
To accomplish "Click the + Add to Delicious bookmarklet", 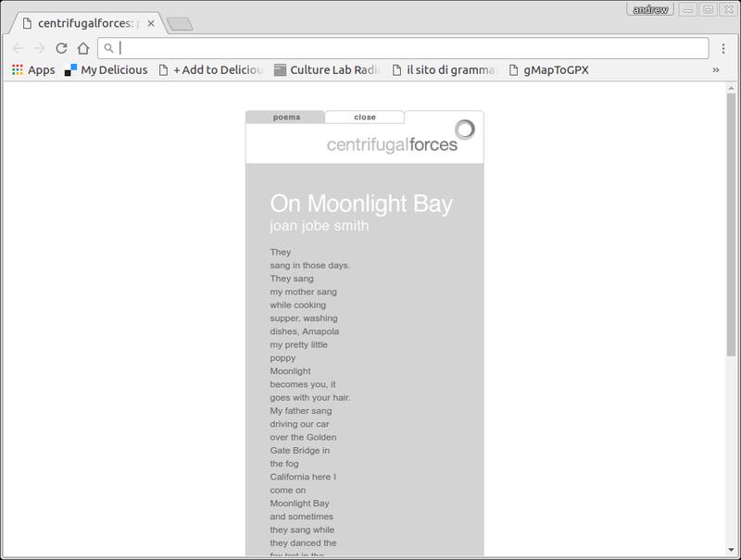I will point(211,69).
